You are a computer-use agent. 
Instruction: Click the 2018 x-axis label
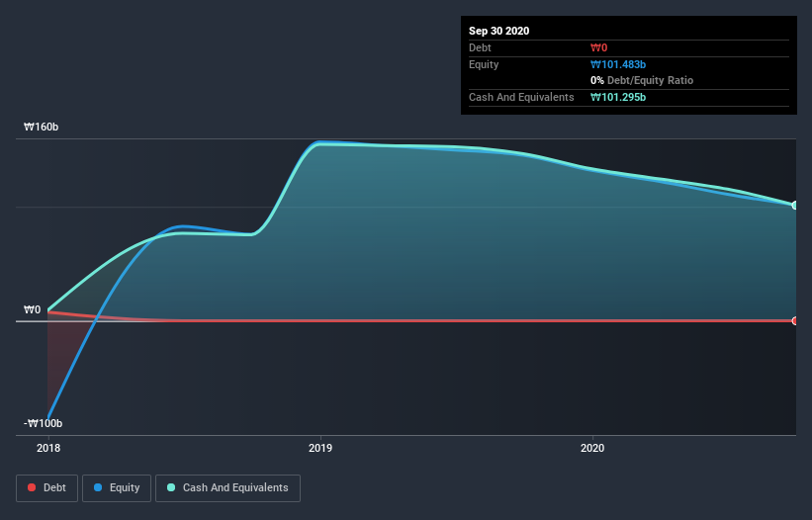pos(48,448)
